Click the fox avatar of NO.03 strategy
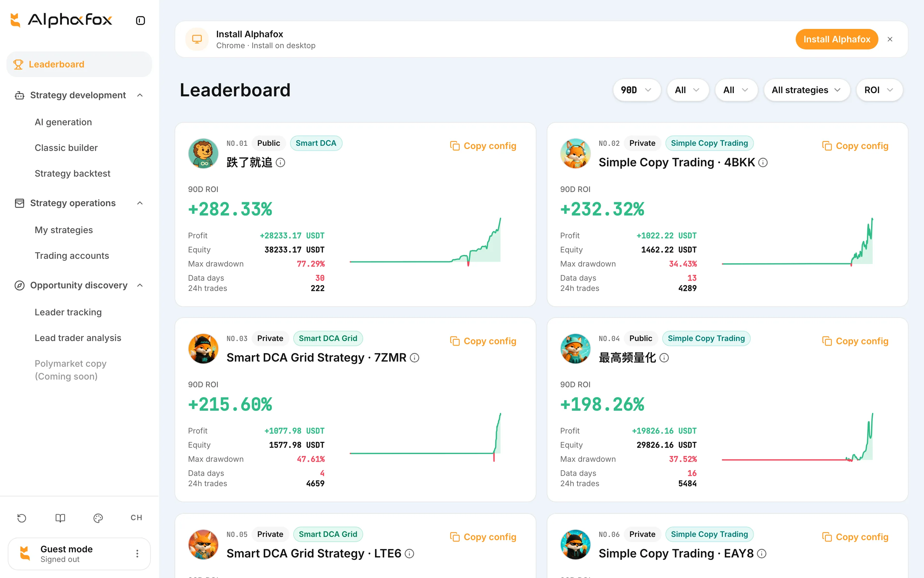Screen dimensions: 924x578 click(203, 349)
